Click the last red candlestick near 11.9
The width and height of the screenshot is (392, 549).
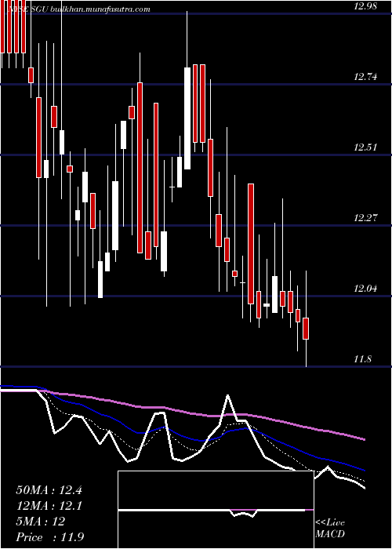point(306,329)
